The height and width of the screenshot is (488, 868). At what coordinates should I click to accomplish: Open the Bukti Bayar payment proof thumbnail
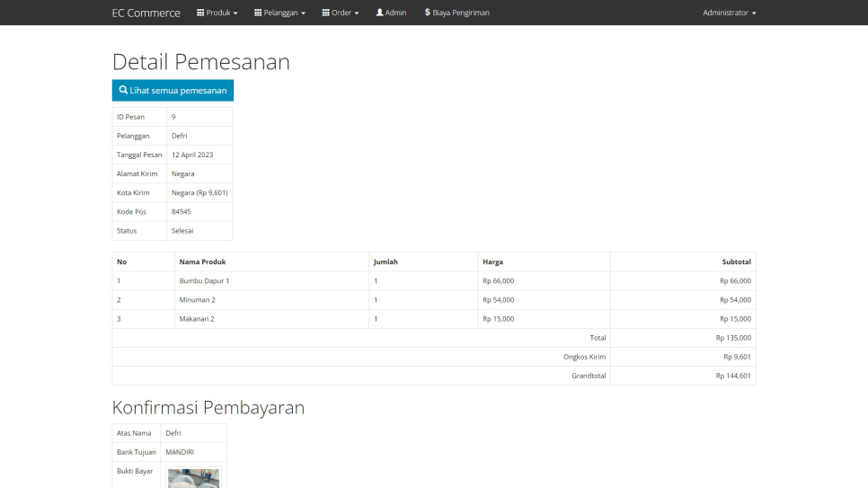(193, 478)
